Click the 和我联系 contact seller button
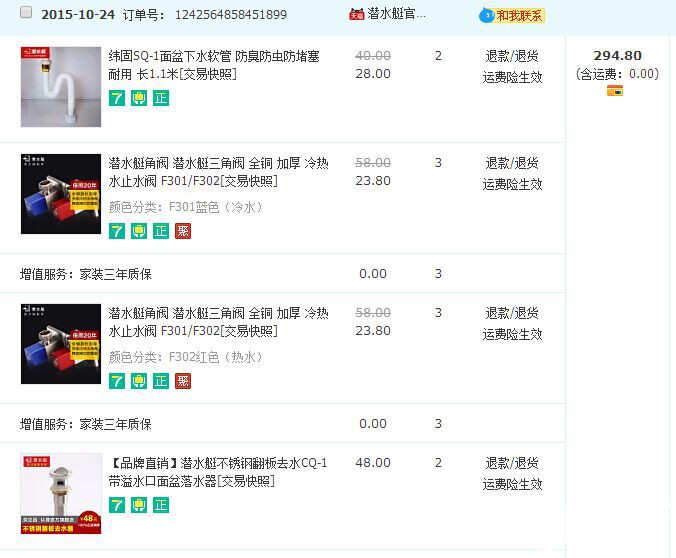This screenshot has width=676, height=558. pos(513,15)
